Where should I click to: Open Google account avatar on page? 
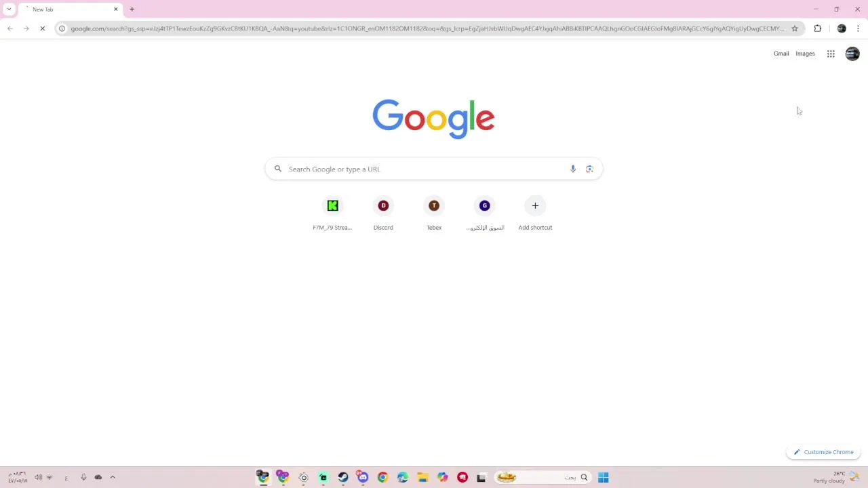[x=852, y=54]
